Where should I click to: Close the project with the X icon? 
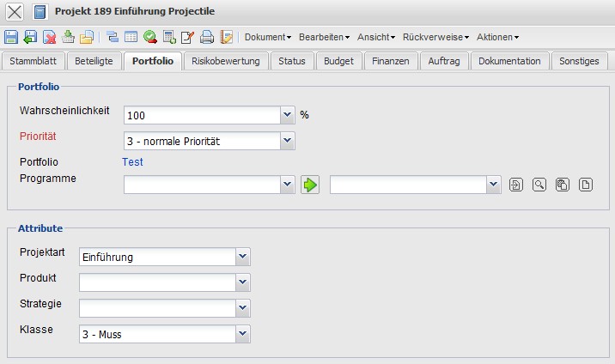tap(15, 12)
